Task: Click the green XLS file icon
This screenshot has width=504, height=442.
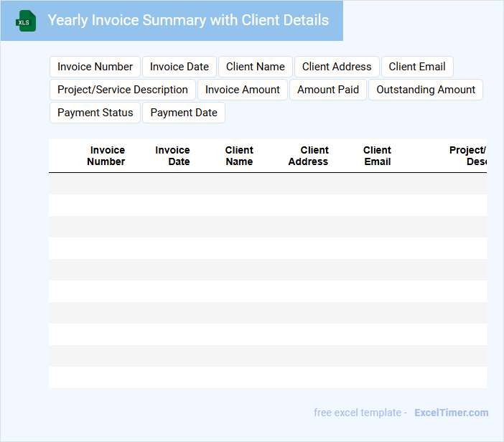Action: coord(27,22)
